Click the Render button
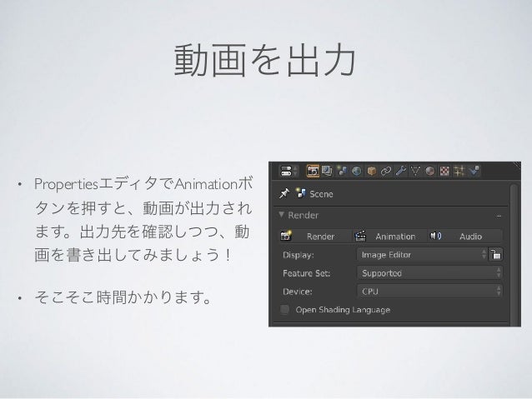Image resolution: width=532 pixels, height=399 pixels. tap(315, 237)
